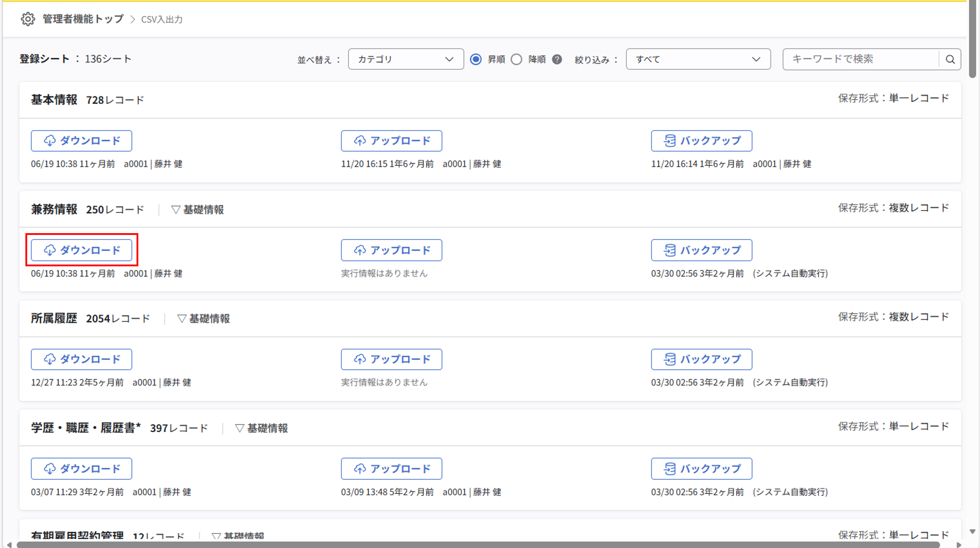The width and height of the screenshot is (980, 548).
Task: Click the scroll down arrow
Action: (x=972, y=531)
